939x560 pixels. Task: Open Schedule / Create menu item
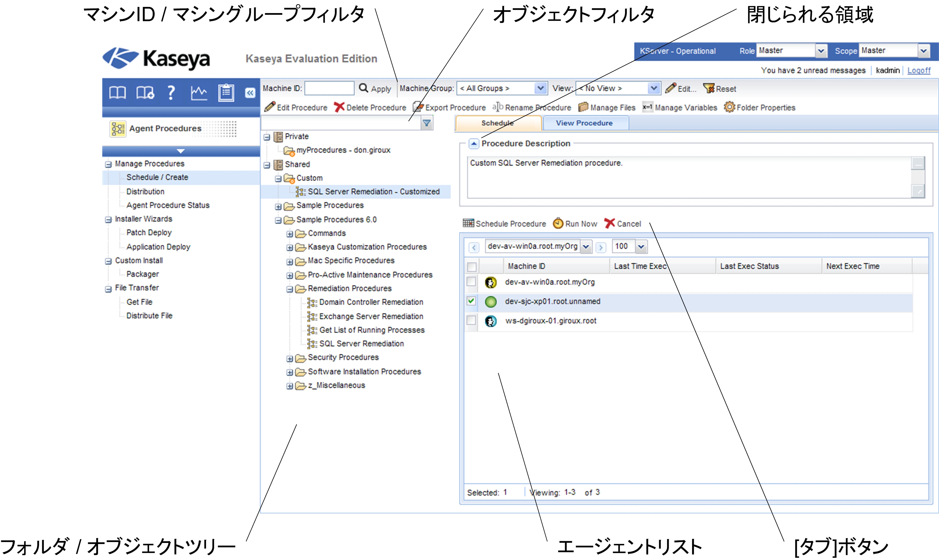pyautogui.click(x=157, y=177)
